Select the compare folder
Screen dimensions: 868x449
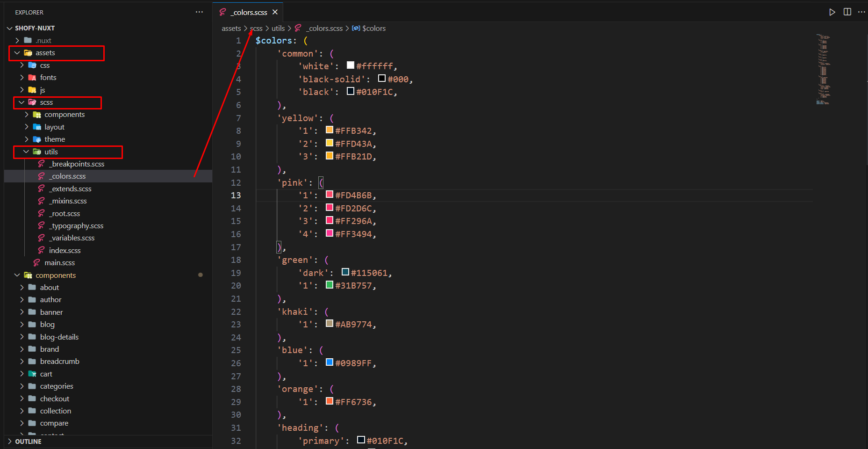pyautogui.click(x=54, y=423)
